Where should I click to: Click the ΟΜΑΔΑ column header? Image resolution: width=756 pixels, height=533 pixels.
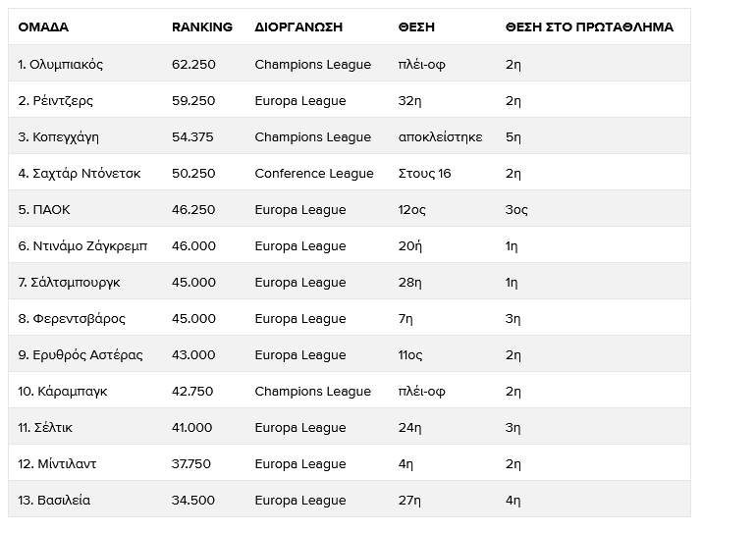[44, 27]
